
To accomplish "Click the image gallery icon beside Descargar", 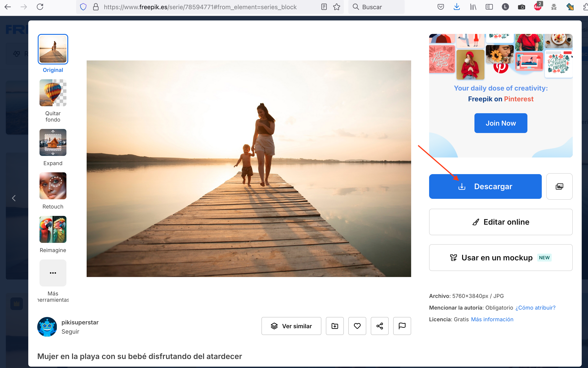I will coord(559,186).
